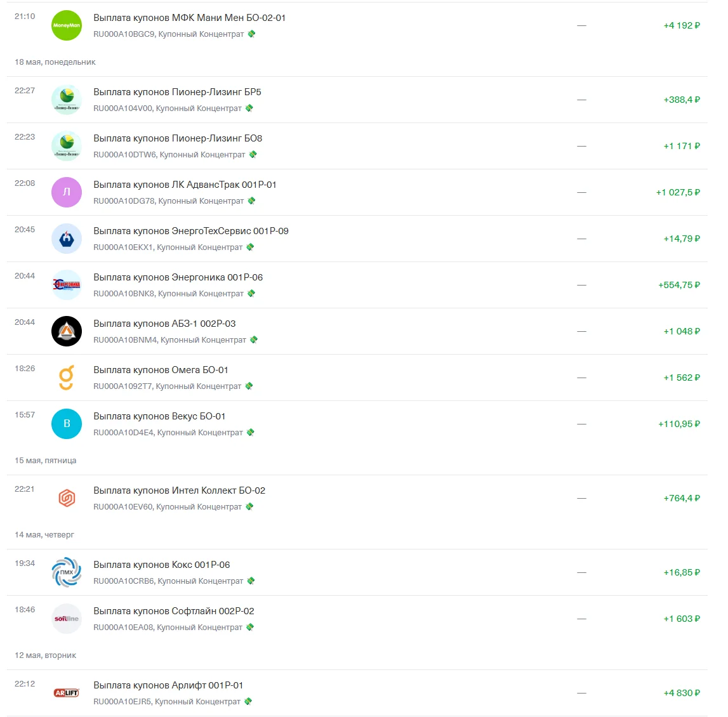Click the black АБЗ-1 triangle logo
728x717 pixels.
pos(67,331)
